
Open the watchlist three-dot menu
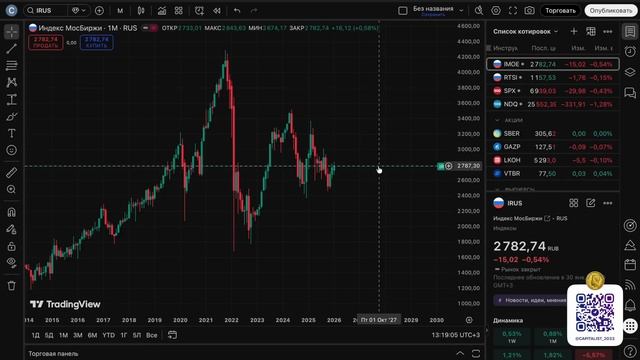(608, 31)
